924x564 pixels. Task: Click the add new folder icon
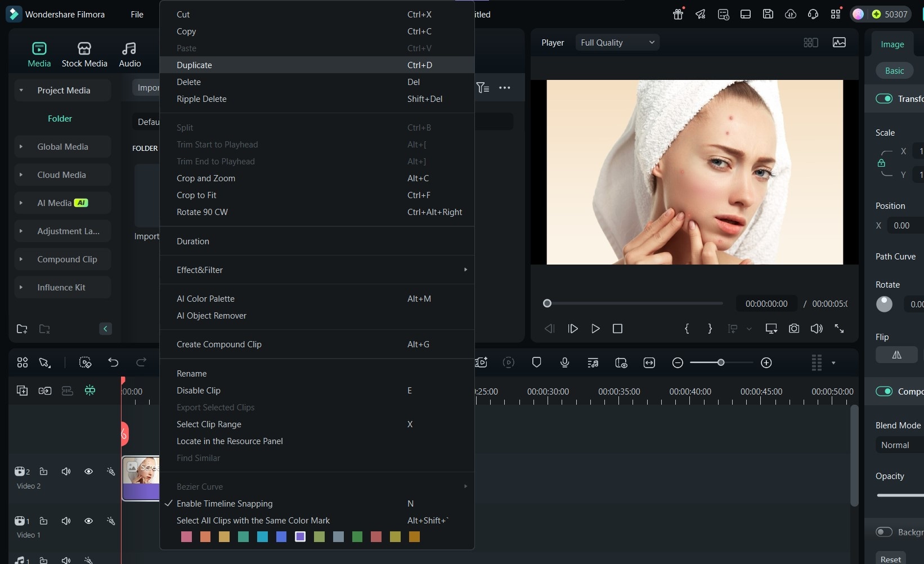click(22, 329)
